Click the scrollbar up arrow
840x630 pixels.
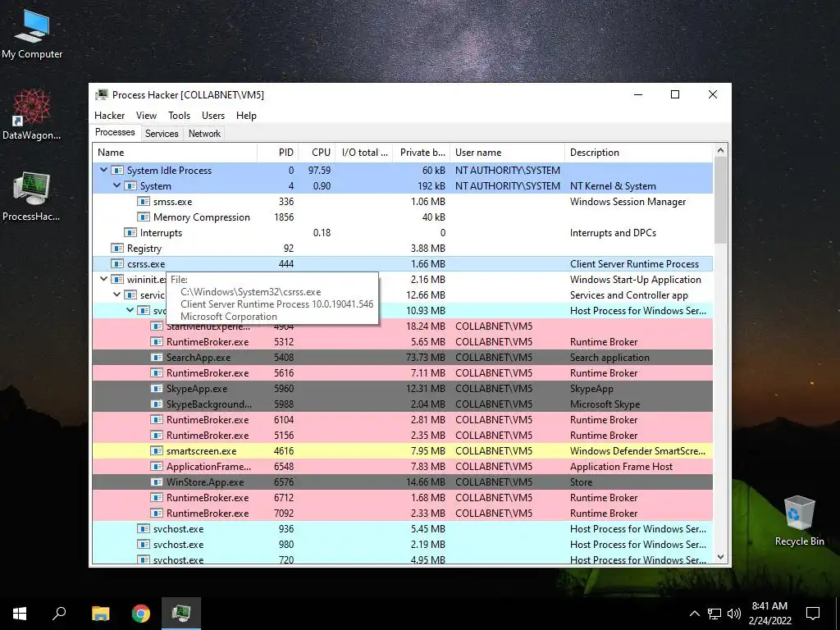coord(720,151)
